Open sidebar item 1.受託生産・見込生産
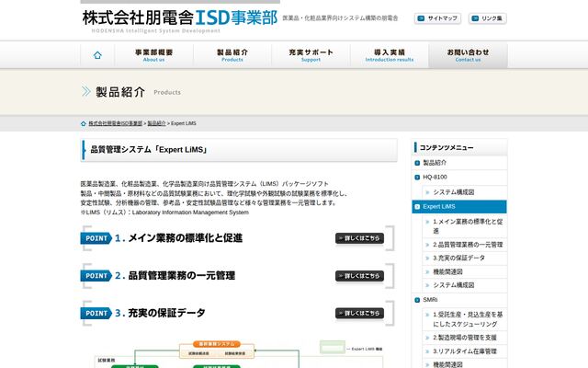Viewport: 588px width, 368px height. coord(468,319)
